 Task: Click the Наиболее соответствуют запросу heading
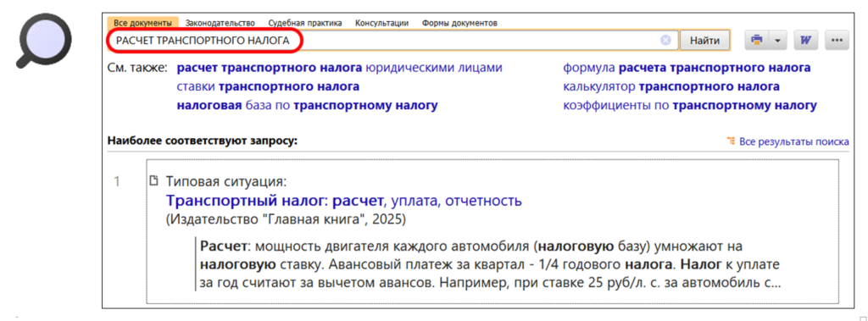tap(203, 141)
